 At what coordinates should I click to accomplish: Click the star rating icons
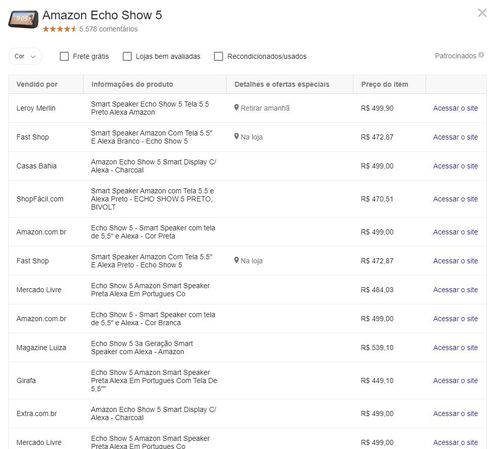pyautogui.click(x=60, y=29)
